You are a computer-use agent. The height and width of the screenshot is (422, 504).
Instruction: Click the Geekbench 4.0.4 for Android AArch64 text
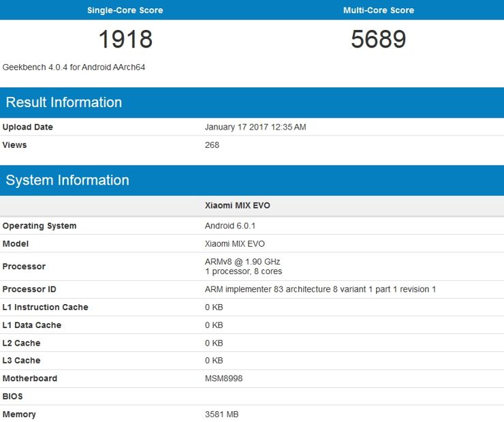click(74, 67)
